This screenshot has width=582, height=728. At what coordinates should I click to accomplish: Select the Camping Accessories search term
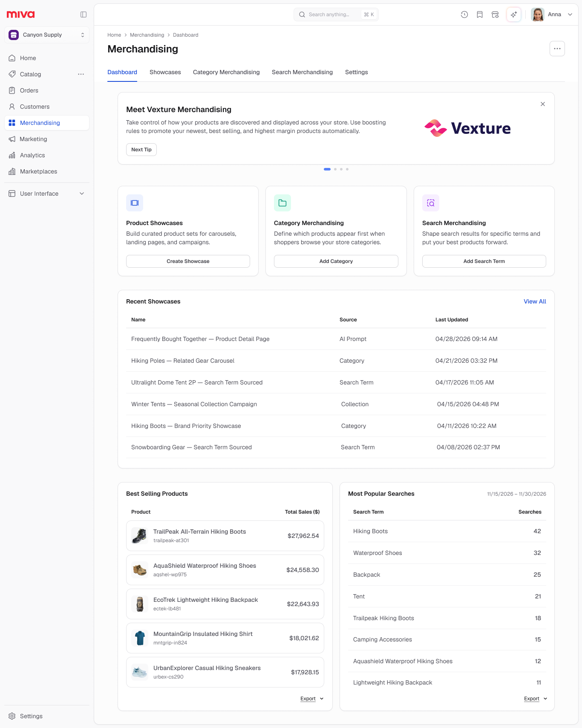click(x=447, y=639)
